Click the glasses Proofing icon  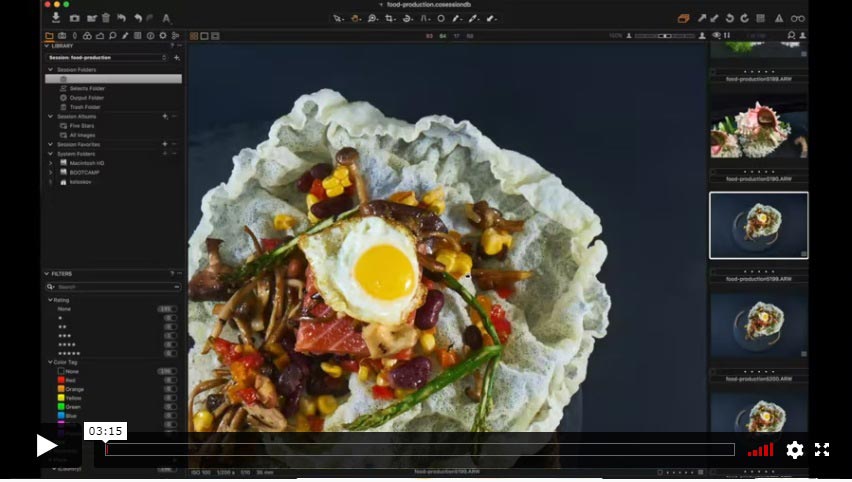(x=798, y=18)
